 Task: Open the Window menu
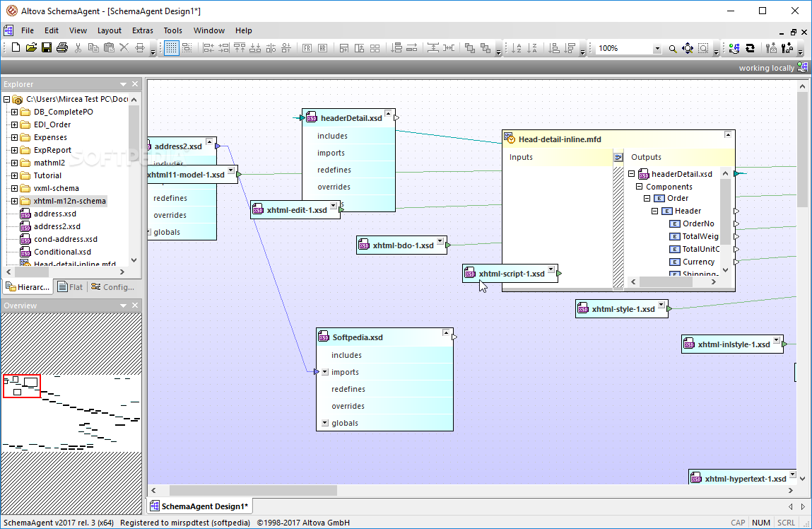tap(209, 30)
